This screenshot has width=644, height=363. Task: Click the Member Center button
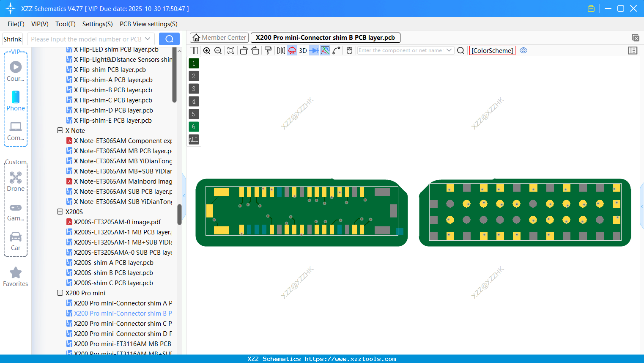pyautogui.click(x=219, y=37)
